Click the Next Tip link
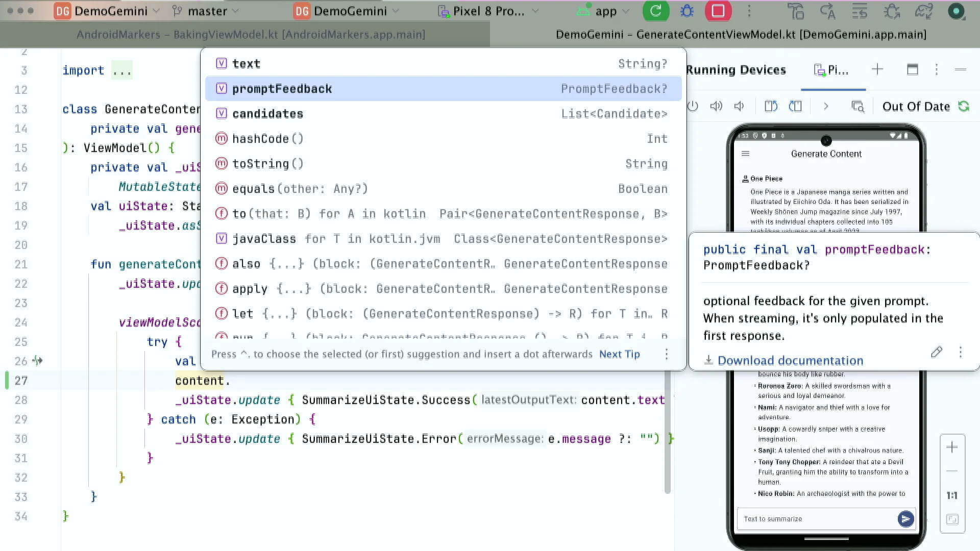Viewport: 980px width, 551px height. pyautogui.click(x=619, y=354)
